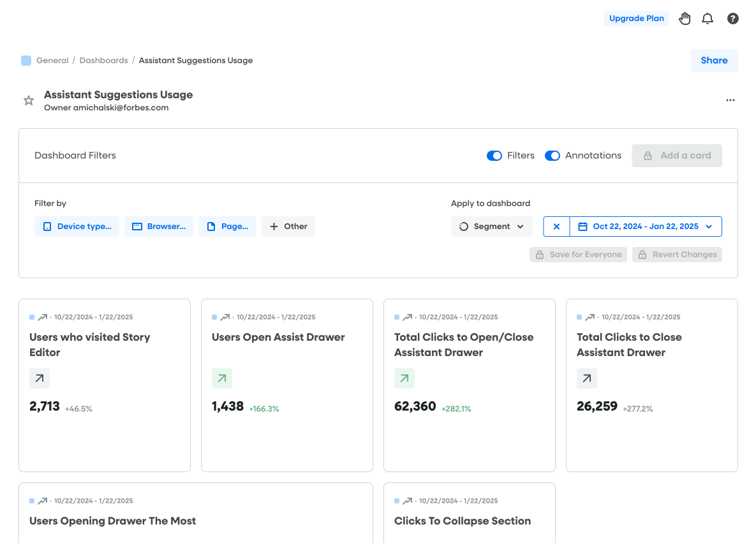The width and height of the screenshot is (756, 543).
Task: Click trend arrow on Total Clicks to Close card
Action: pos(587,378)
